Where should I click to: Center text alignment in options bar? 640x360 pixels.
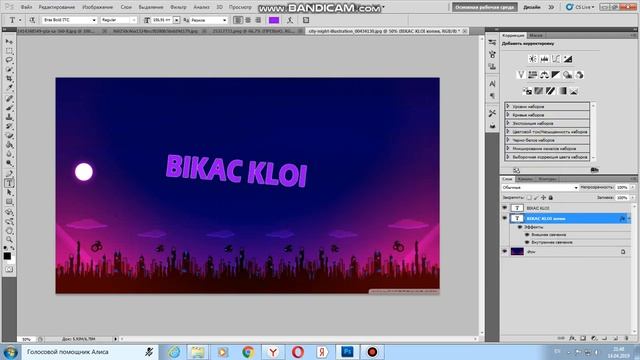[x=248, y=20]
